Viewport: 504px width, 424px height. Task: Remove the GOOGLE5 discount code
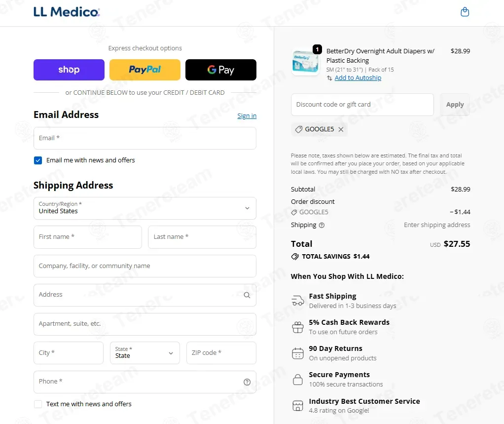341,129
